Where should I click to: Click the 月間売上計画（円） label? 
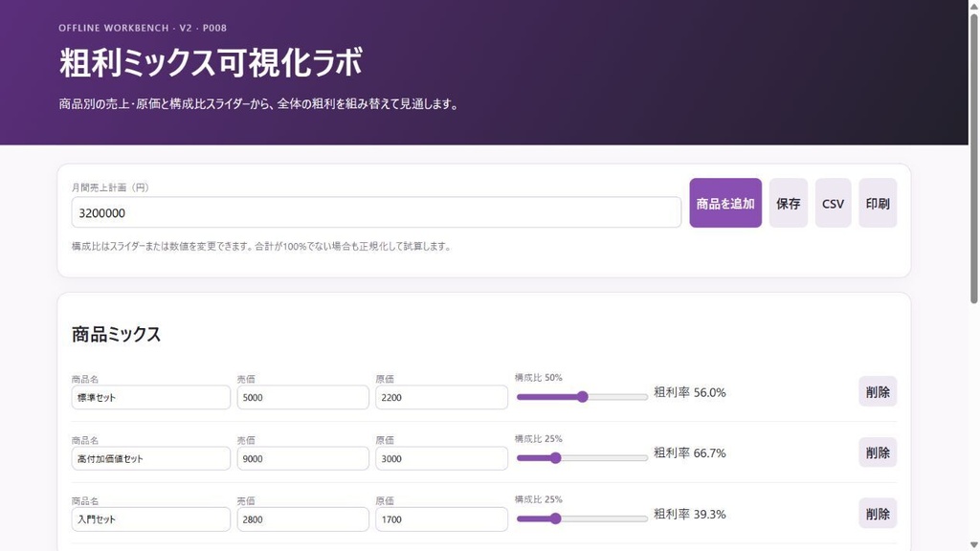(110, 187)
